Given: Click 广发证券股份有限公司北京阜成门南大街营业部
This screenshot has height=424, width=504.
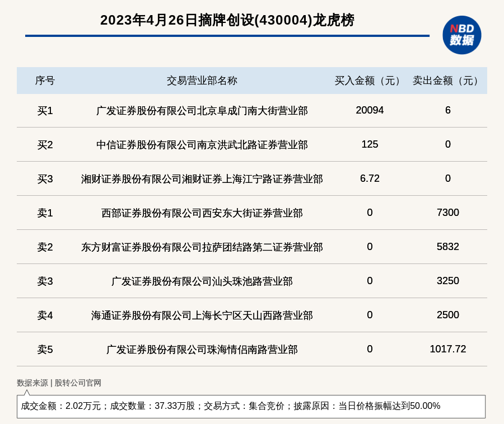Looking at the screenshot, I should 202,111.
